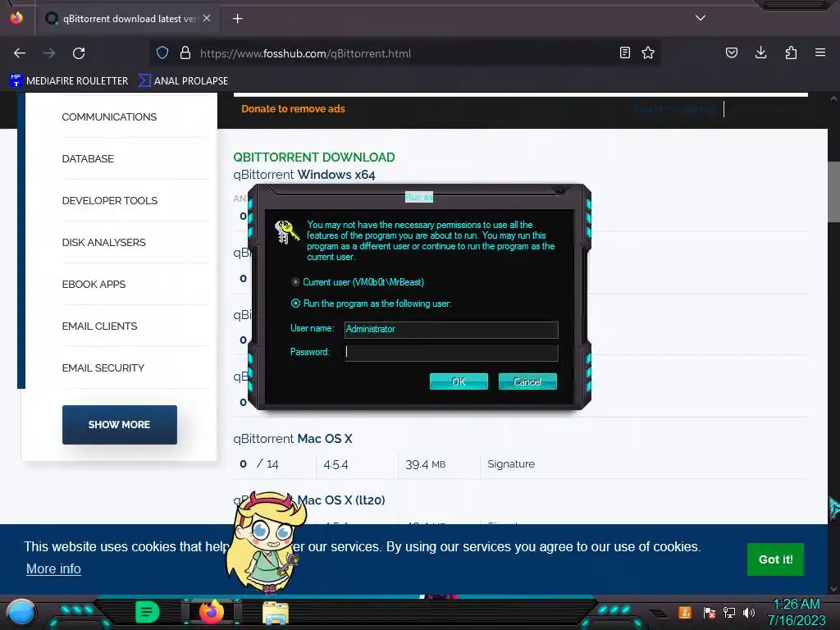This screenshot has width=840, height=630.
Task: Open the tracking protection shield icon
Action: tap(162, 52)
